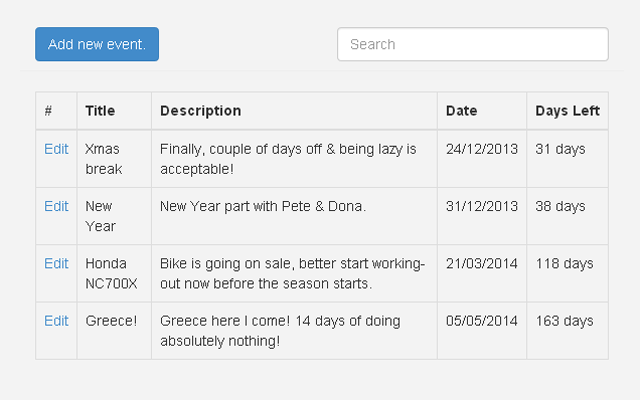
Task: Click the Greece description text
Action: [280, 331]
